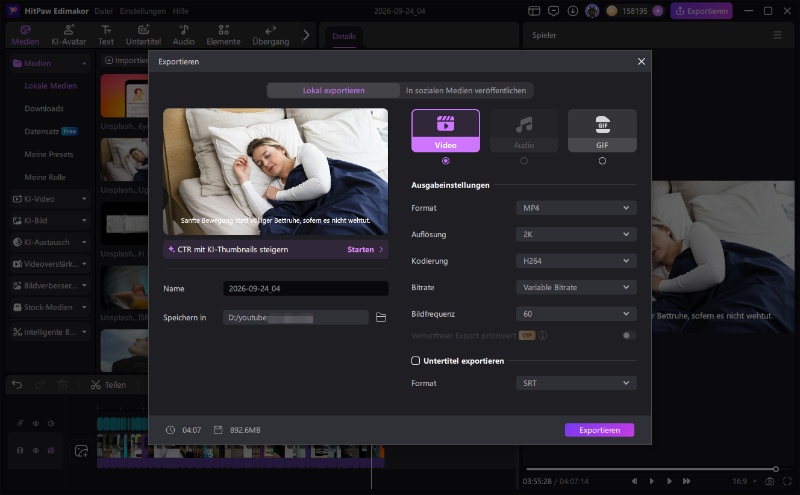Open the Auflösung 2K dropdown

pyautogui.click(x=576, y=234)
